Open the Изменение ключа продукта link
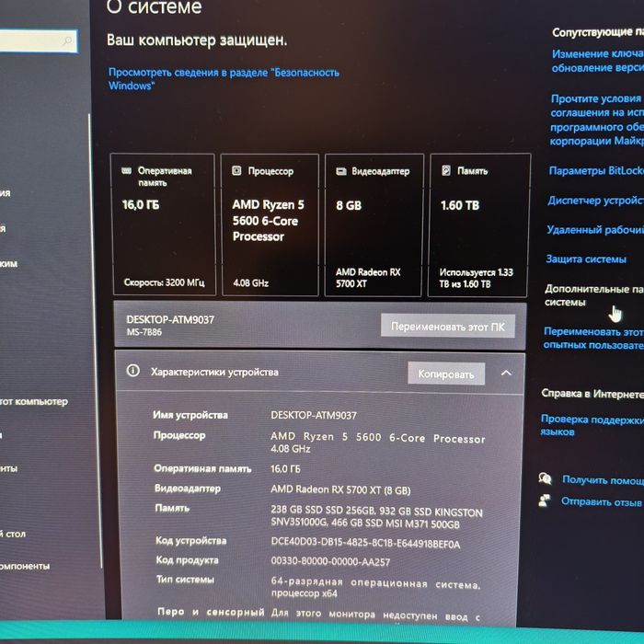 [598, 61]
